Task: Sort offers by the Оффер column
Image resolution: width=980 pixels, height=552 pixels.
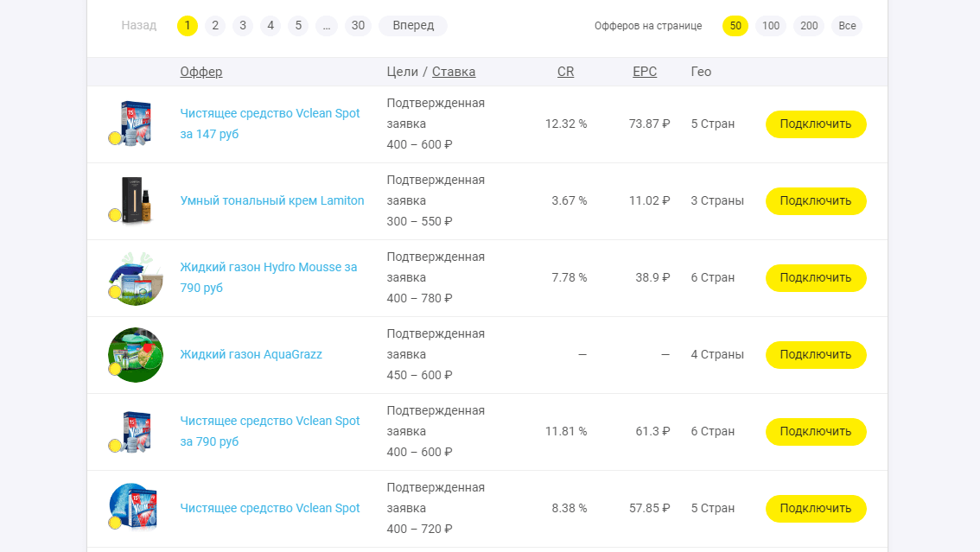Action: (201, 72)
